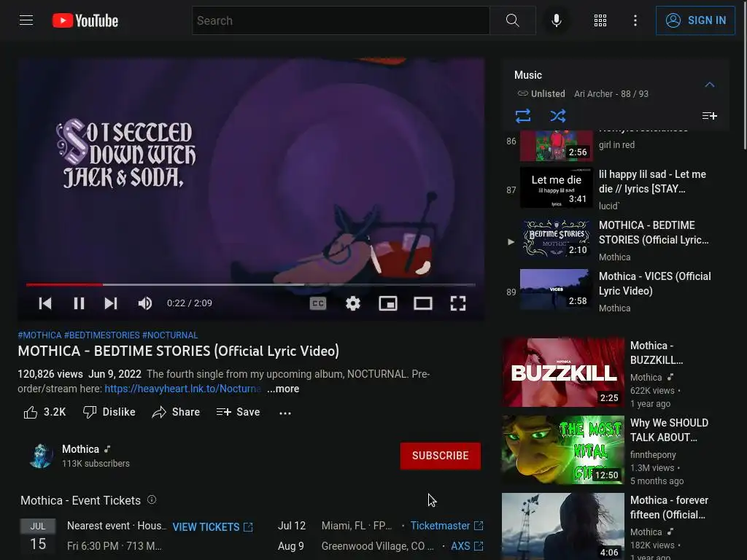Open the heavyheart.lnk.to link
Image resolution: width=747 pixels, height=560 pixels.
click(x=183, y=389)
